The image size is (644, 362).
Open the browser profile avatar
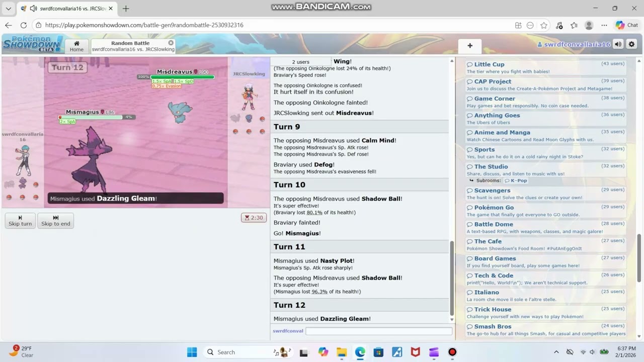(589, 25)
